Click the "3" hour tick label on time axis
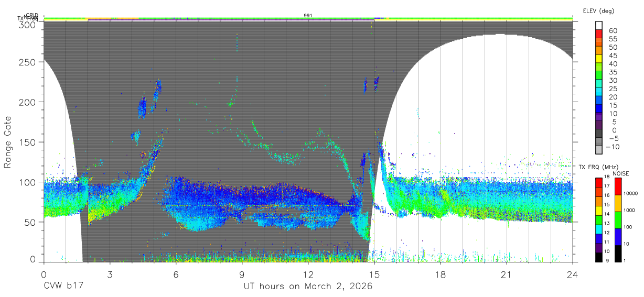This screenshot has width=644, height=297. click(x=110, y=274)
